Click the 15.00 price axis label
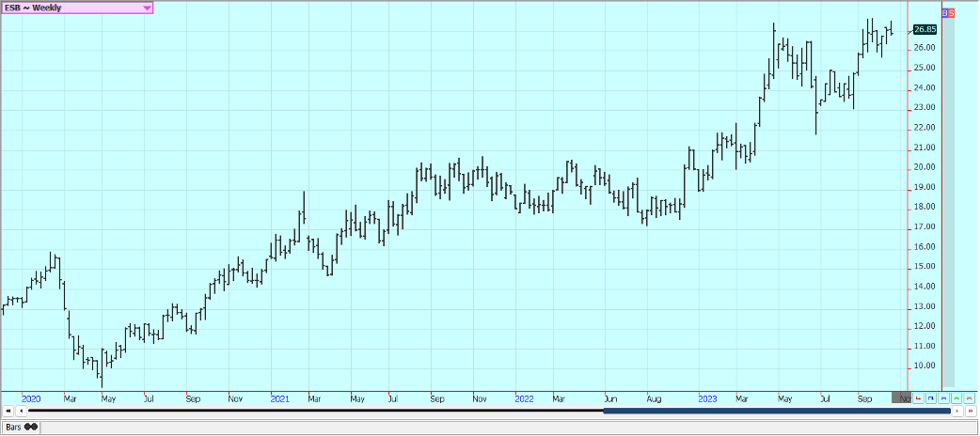Image resolution: width=980 pixels, height=436 pixels. click(x=924, y=267)
